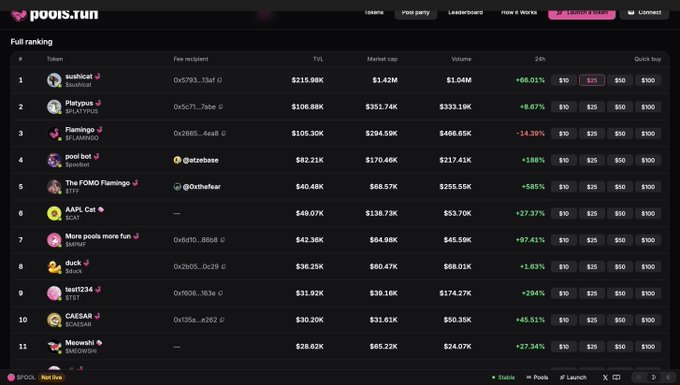
Task: Open the X social link in footer
Action: tap(605, 378)
